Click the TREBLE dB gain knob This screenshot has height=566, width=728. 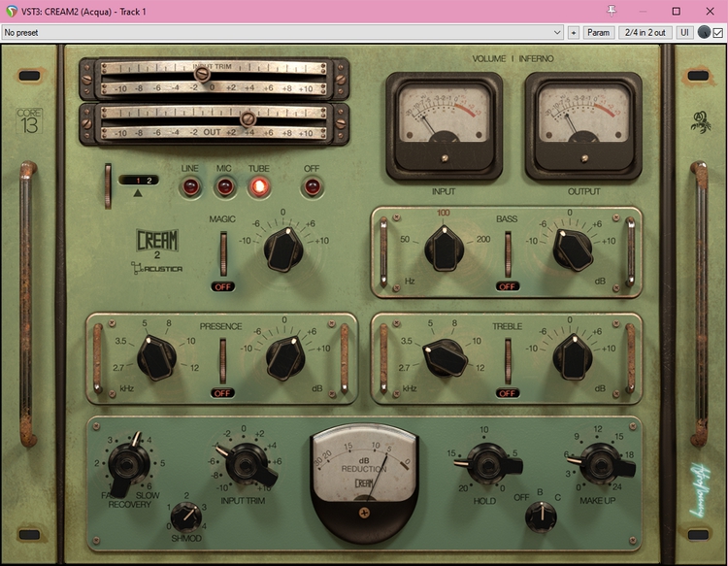click(573, 357)
